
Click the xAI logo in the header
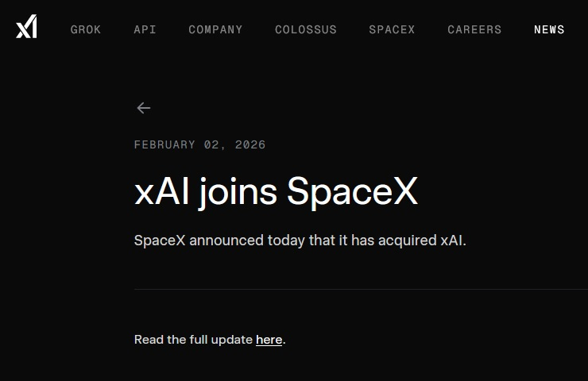[26, 27]
